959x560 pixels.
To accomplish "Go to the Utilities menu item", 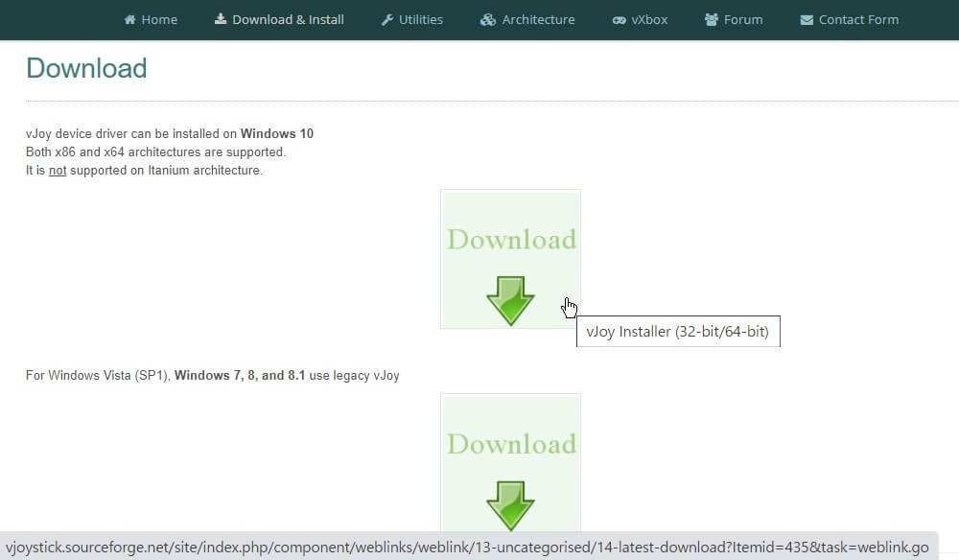I will [412, 19].
